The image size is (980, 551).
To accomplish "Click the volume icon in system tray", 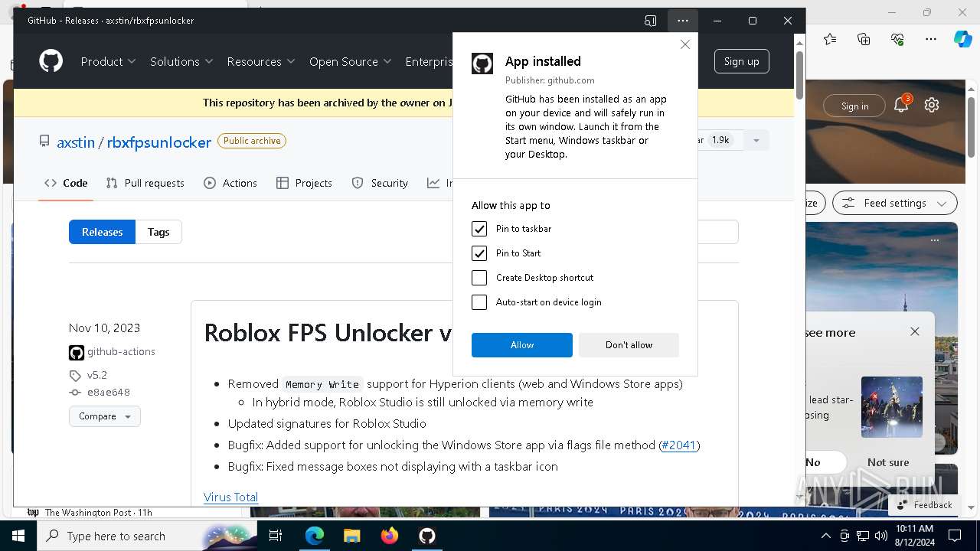I will click(x=880, y=536).
